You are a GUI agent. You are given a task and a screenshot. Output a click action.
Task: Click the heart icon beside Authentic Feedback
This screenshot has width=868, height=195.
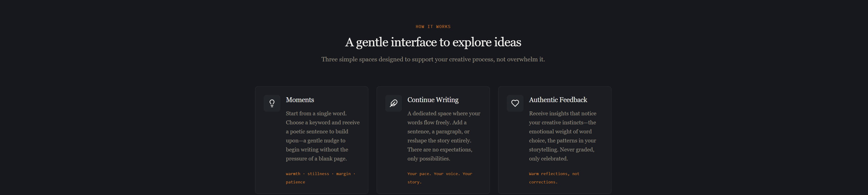click(x=515, y=103)
